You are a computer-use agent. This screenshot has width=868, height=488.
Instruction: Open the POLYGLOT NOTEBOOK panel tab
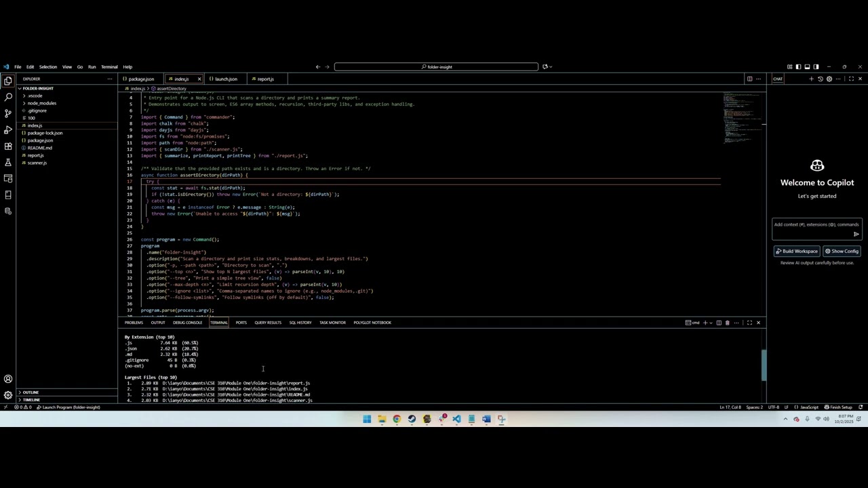pos(372,323)
